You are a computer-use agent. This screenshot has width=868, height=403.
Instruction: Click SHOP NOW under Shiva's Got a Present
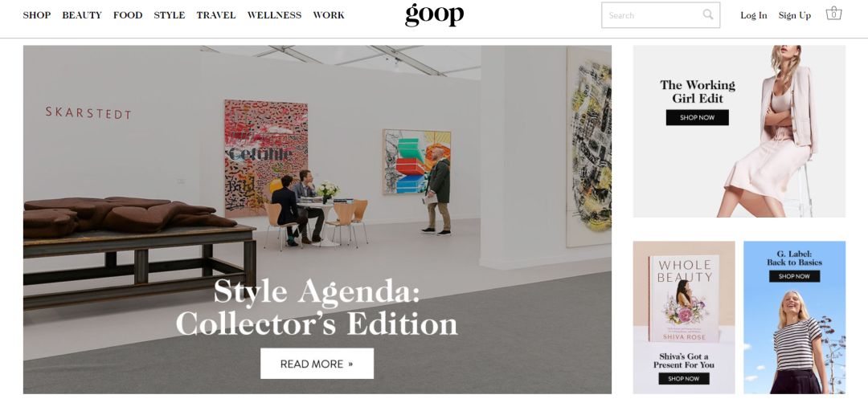coord(684,379)
